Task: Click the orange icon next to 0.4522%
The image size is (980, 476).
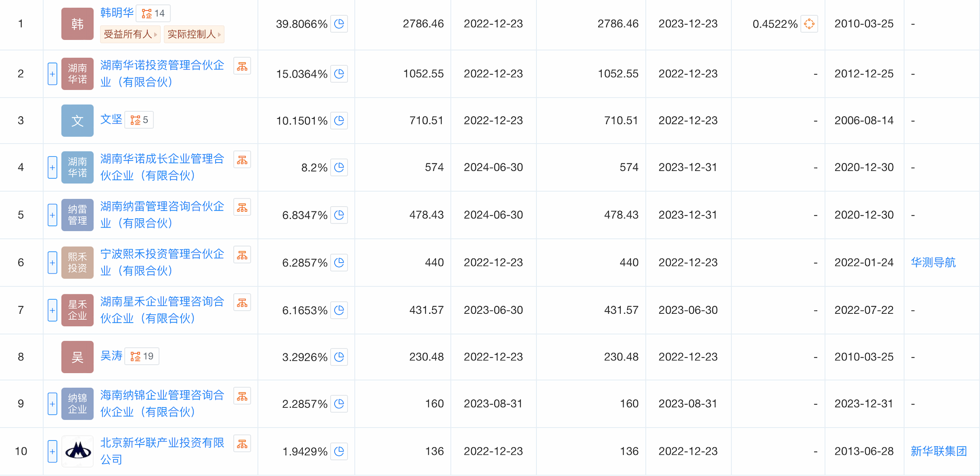Action: 809,23
